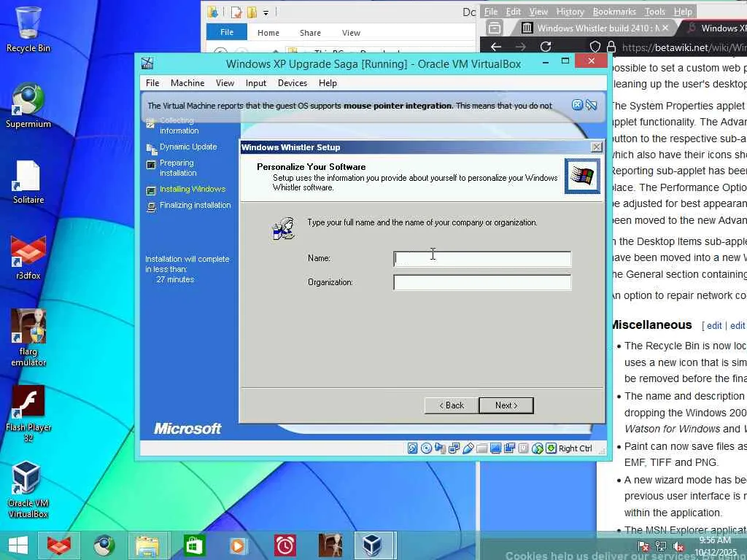
Task: Click the Back button in Setup
Action: 452,405
